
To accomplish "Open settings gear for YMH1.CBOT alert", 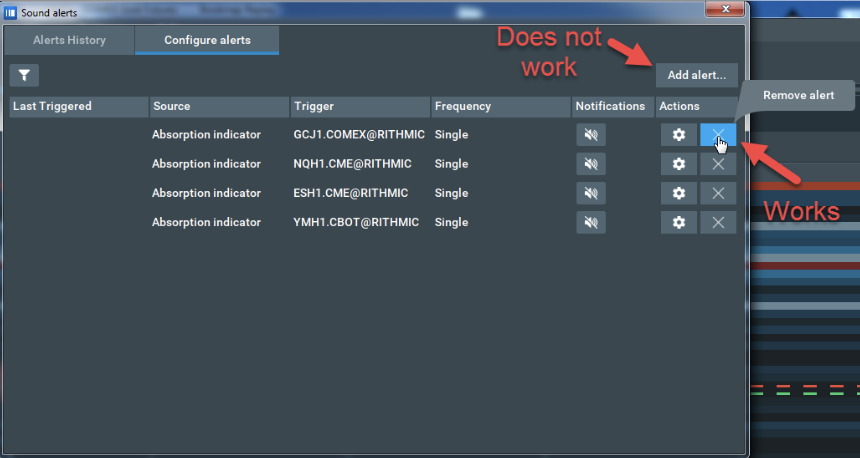I will point(678,222).
